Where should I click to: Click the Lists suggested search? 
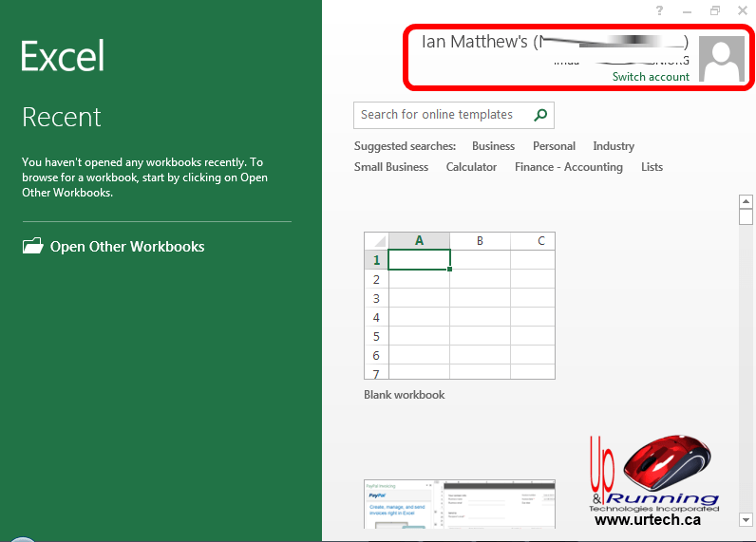[652, 167]
